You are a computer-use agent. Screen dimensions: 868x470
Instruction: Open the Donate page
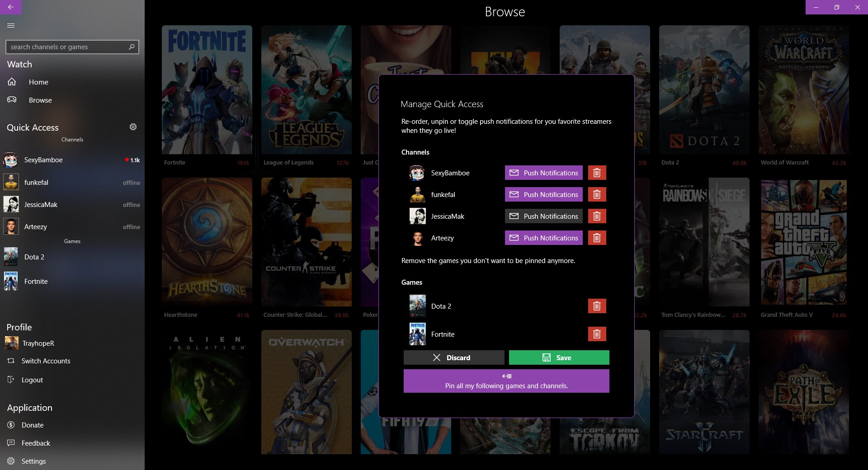click(x=72, y=425)
